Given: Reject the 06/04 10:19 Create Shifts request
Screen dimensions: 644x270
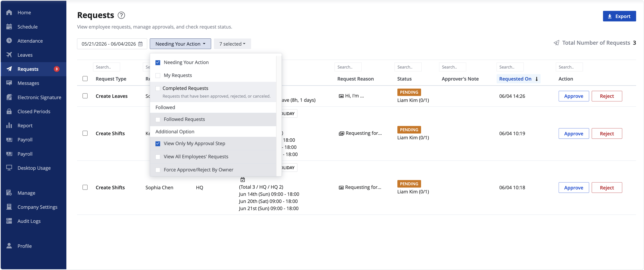Looking at the screenshot, I should (x=607, y=134).
